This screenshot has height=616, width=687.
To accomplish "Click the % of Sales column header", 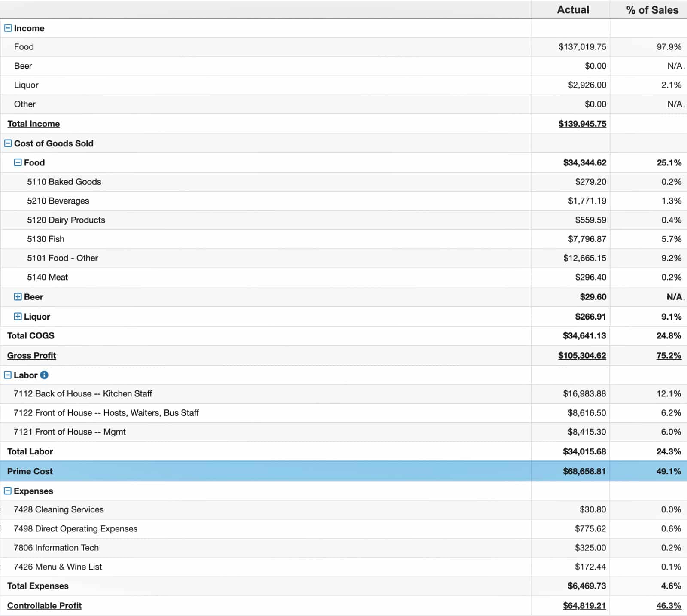I will tap(652, 10).
